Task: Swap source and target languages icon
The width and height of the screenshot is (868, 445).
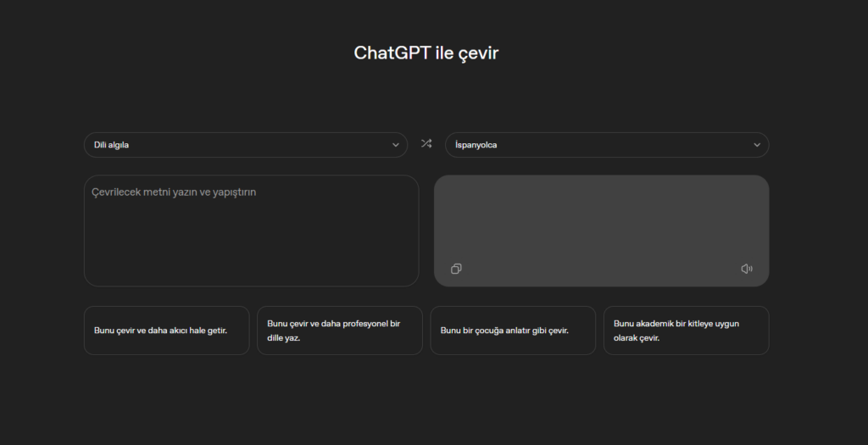Action: pos(426,144)
